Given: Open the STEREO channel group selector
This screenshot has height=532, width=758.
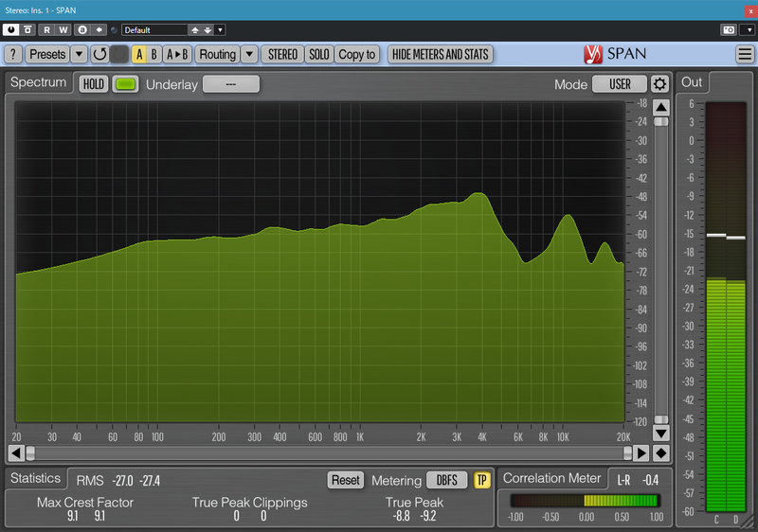Looking at the screenshot, I should coord(282,54).
